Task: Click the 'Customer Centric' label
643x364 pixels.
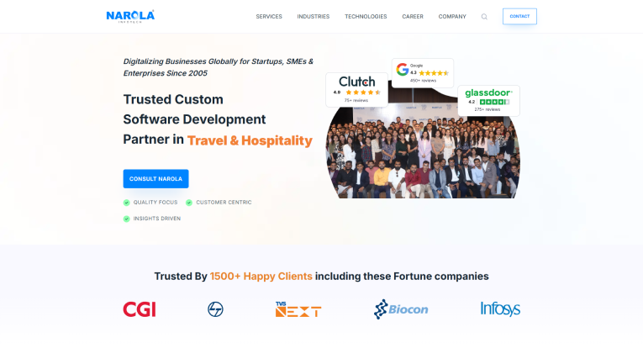Action: pos(224,203)
